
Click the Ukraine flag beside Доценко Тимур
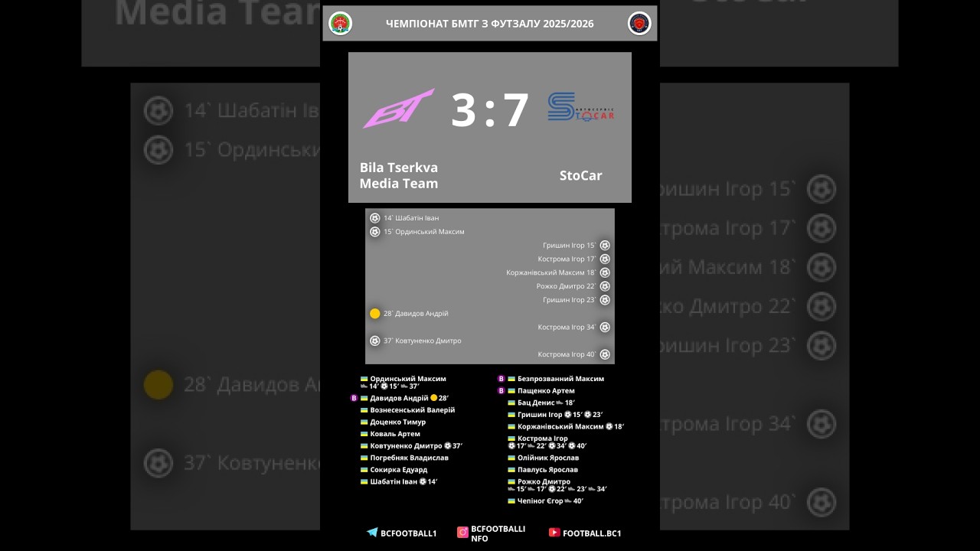click(x=364, y=422)
